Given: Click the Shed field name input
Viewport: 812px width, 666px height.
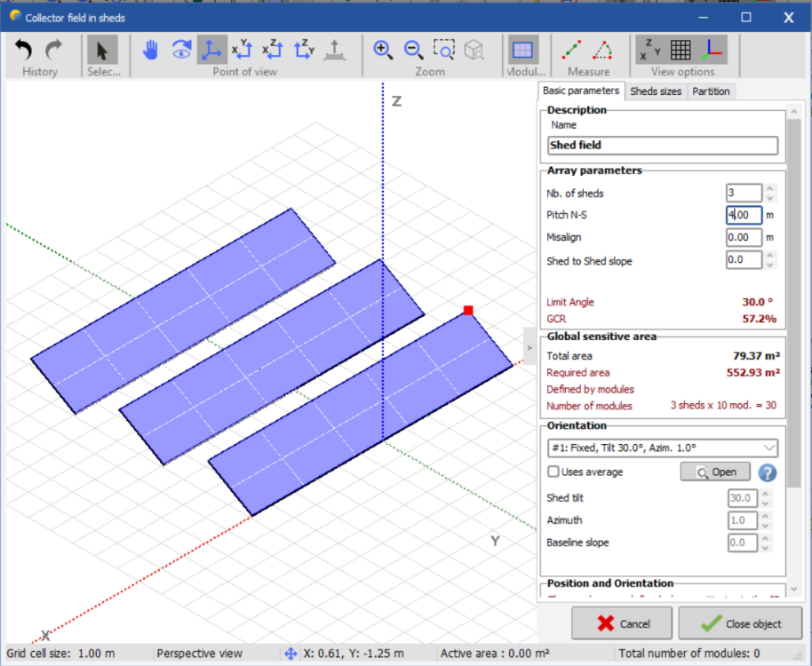Looking at the screenshot, I should 663,146.
